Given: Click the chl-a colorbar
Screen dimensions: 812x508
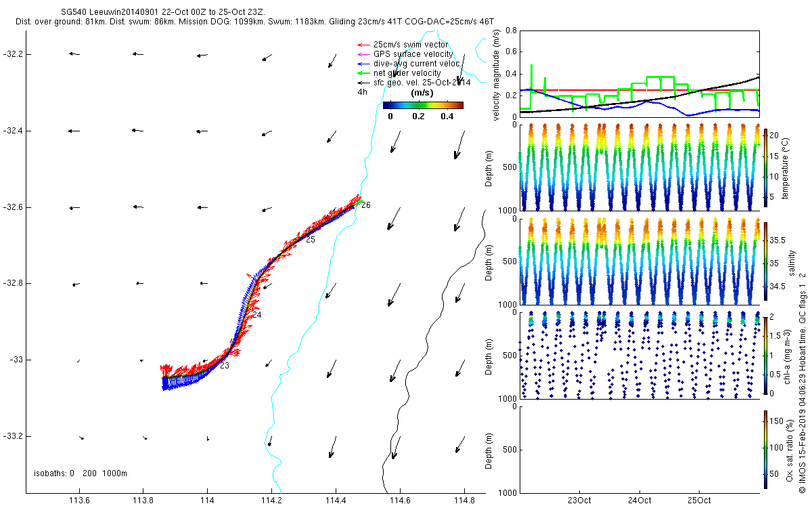Looking at the screenshot, I should [765, 356].
